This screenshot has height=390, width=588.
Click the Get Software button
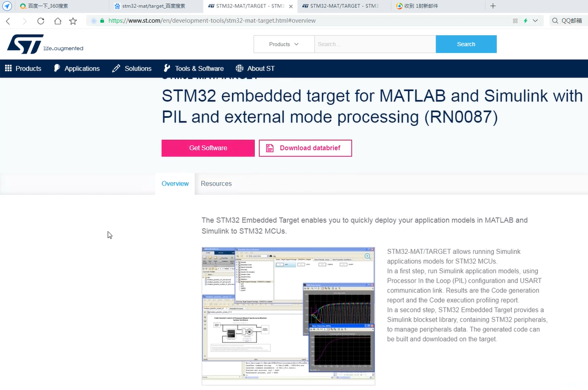(208, 148)
